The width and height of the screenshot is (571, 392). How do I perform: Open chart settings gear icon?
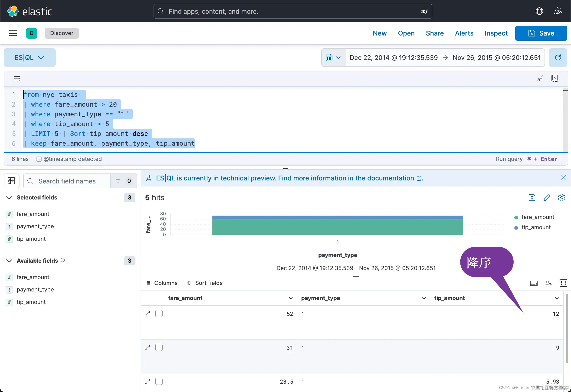point(561,197)
